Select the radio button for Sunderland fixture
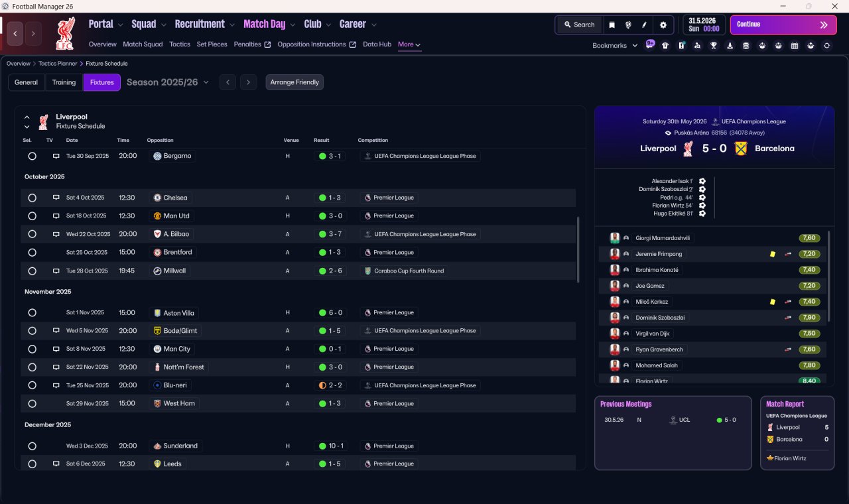The image size is (849, 504). [x=32, y=446]
